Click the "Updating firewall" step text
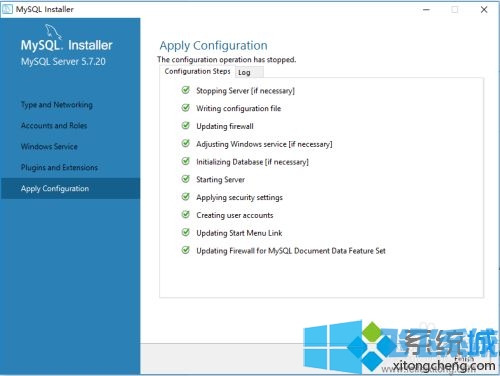Viewport: 500px width, 376px height. [225, 126]
